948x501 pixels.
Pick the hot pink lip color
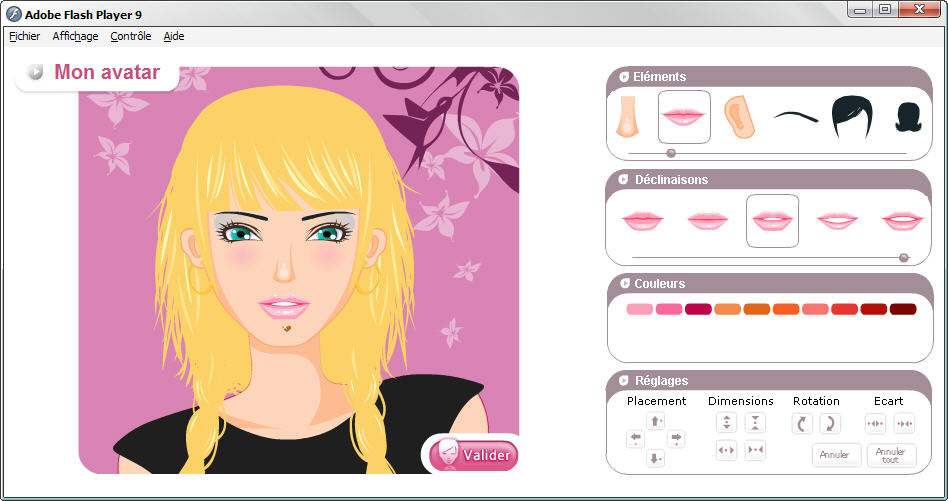[669, 309]
